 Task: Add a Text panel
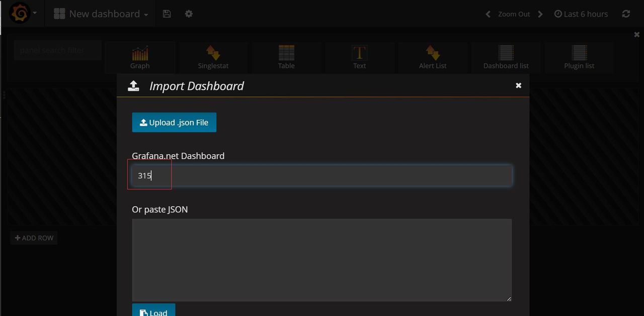[x=359, y=57]
